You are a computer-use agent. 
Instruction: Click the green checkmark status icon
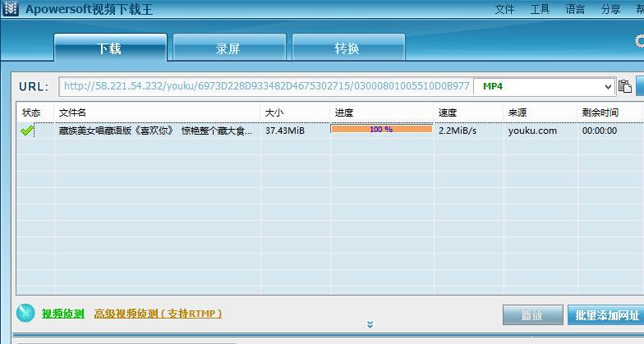26,131
